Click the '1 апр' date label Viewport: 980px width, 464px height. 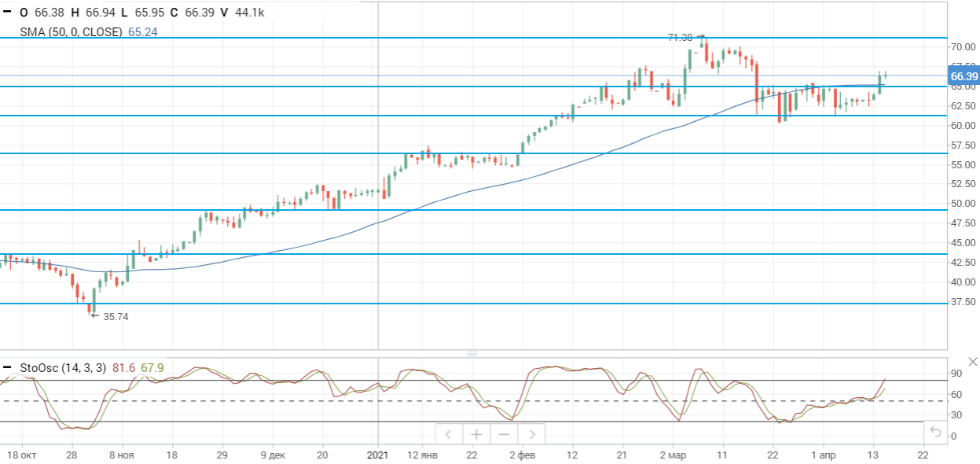click(823, 455)
